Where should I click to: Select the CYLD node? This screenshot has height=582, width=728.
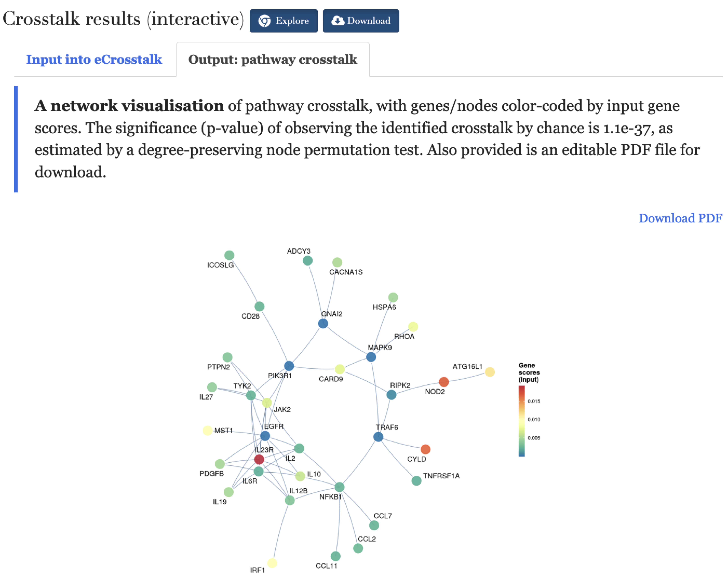[x=426, y=449]
